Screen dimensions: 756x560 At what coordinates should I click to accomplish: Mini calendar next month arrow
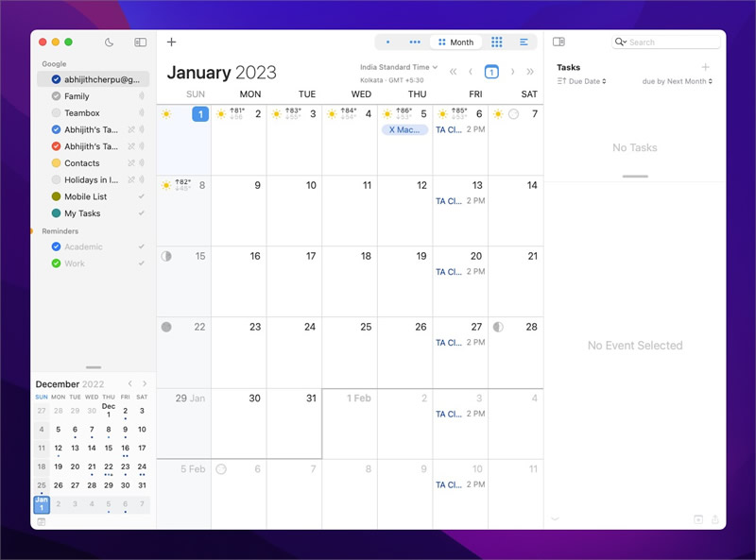click(x=145, y=383)
